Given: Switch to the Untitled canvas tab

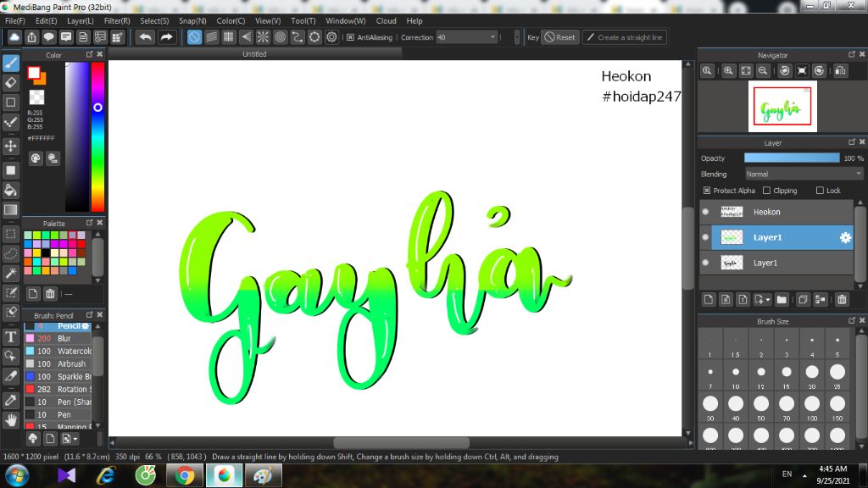Looking at the screenshot, I should point(254,53).
